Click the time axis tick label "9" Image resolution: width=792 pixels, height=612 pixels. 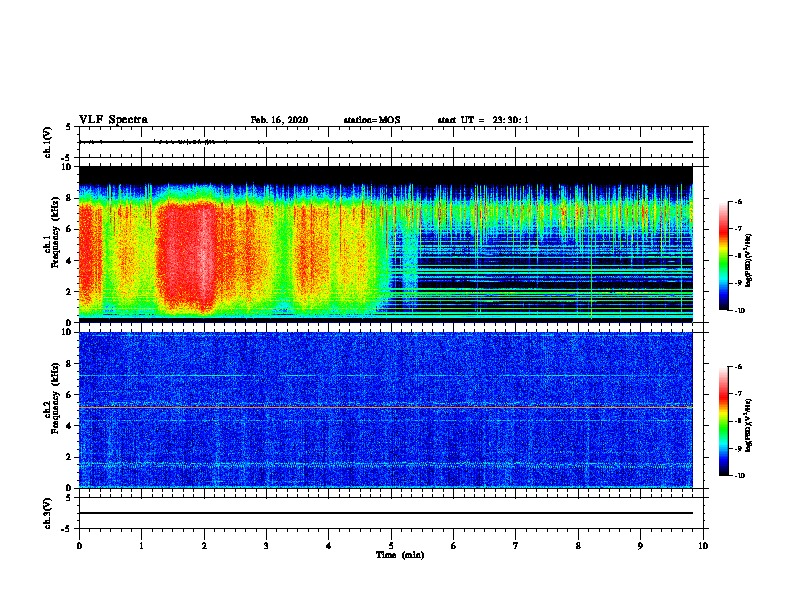click(640, 546)
